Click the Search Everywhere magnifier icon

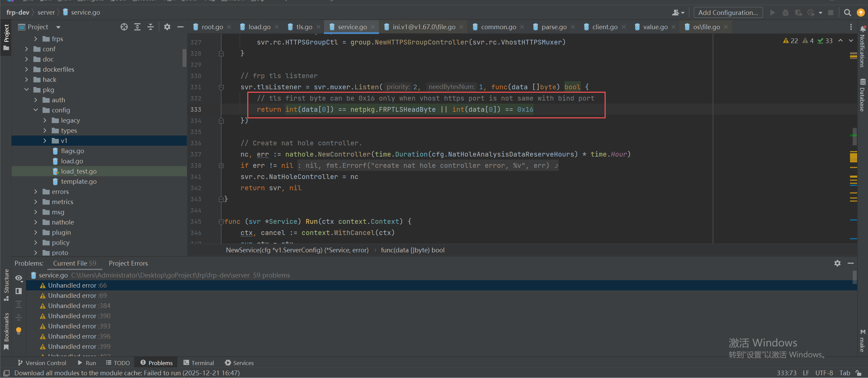847,13
